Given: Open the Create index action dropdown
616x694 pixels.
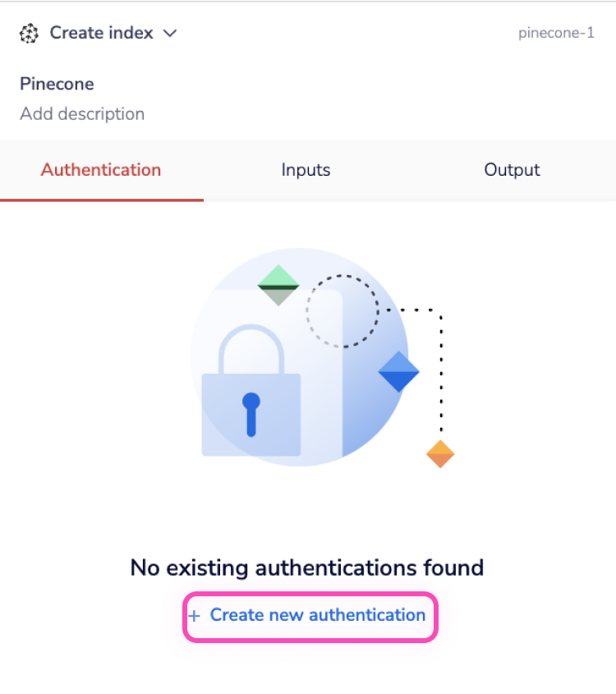Looking at the screenshot, I should [x=101, y=33].
